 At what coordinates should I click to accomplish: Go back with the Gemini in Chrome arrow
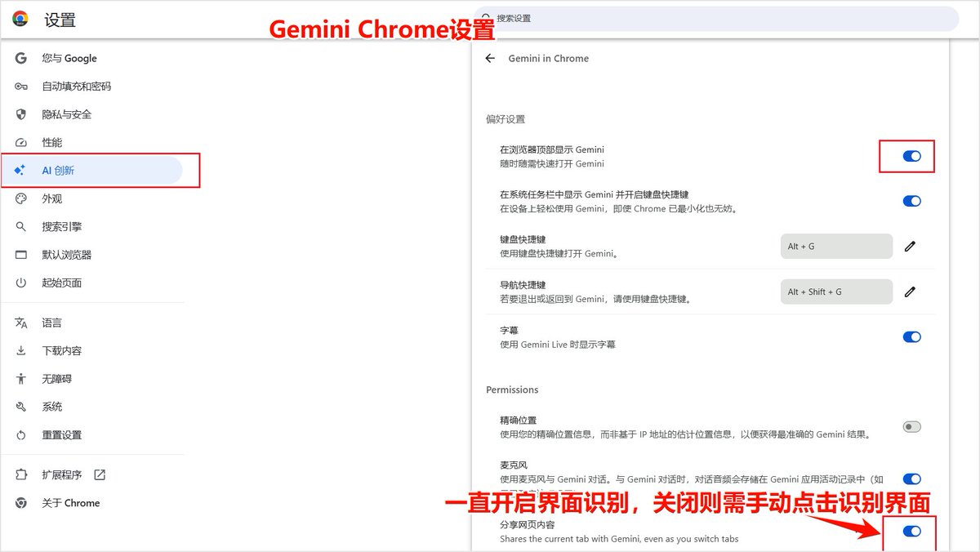pos(490,59)
